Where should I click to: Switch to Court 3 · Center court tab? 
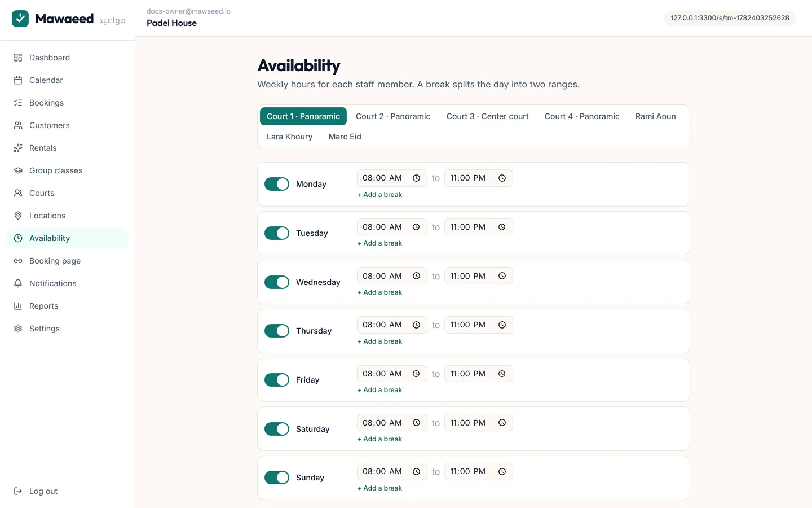click(488, 116)
